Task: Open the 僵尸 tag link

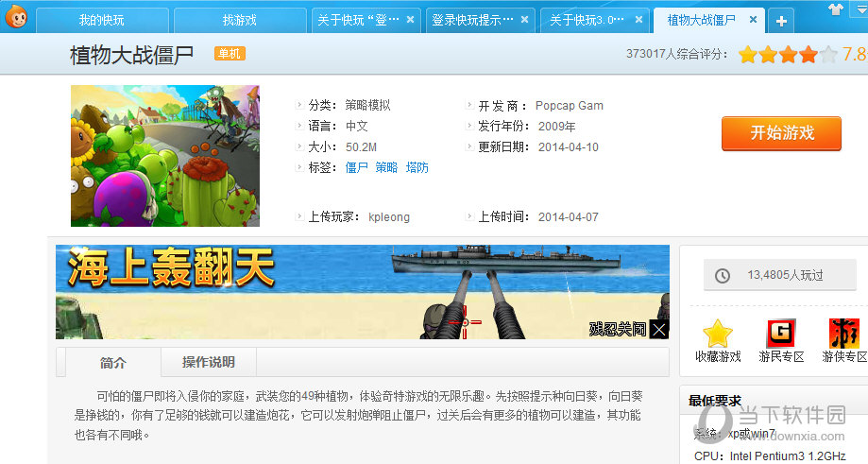Action: tap(356, 168)
